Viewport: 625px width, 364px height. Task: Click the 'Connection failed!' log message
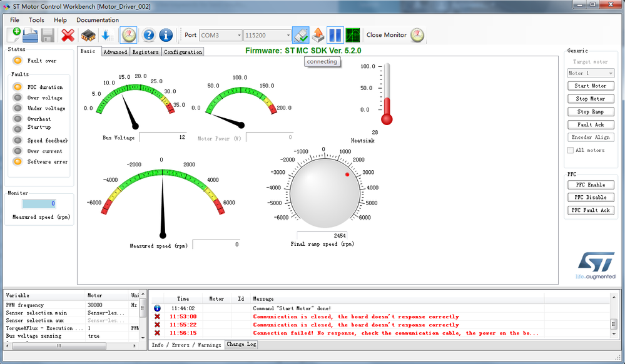pyautogui.click(x=395, y=333)
